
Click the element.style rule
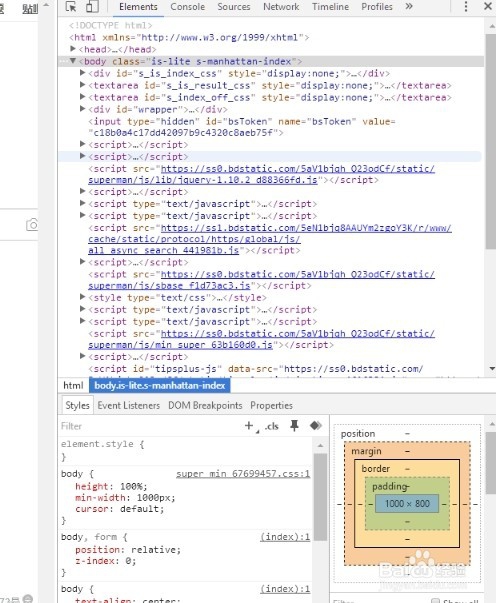point(102,444)
